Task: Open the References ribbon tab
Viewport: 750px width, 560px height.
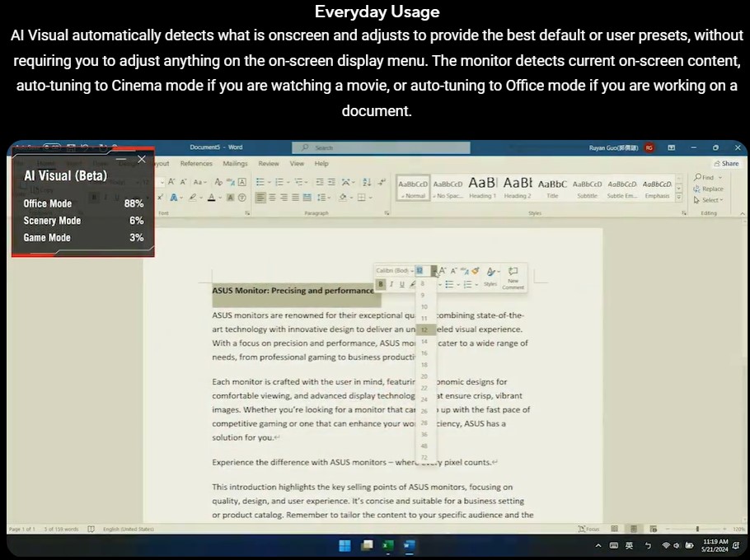Action: (196, 164)
